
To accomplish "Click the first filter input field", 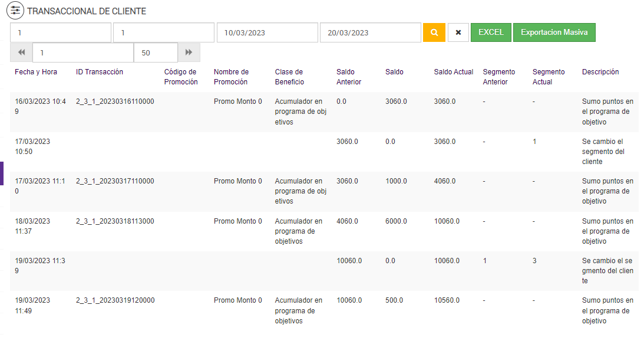I will (61, 32).
